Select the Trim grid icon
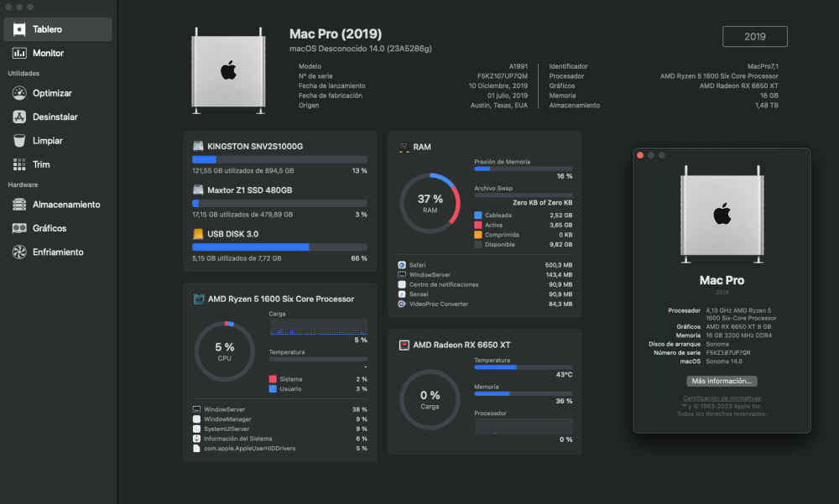Viewport: 839px width, 504px height. click(19, 164)
